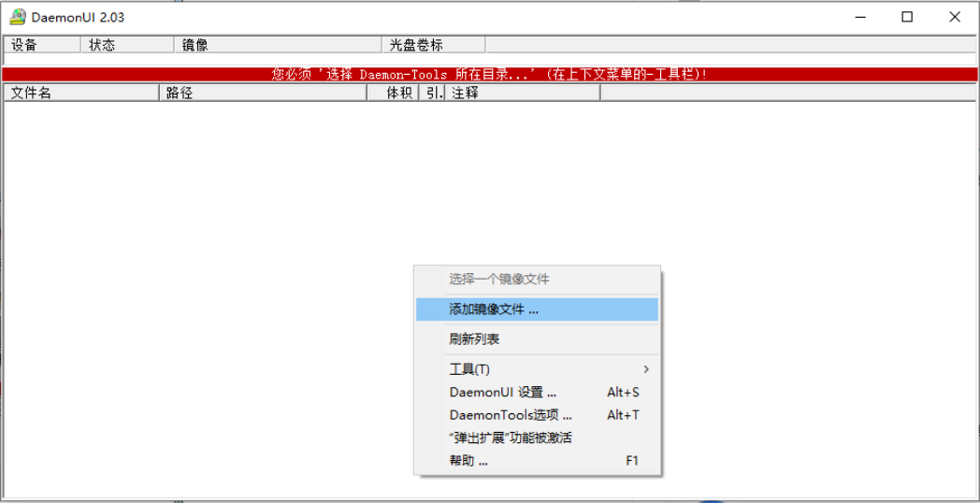Close the DaemonUI 2.03 window
980x503 pixels.
coord(955,18)
